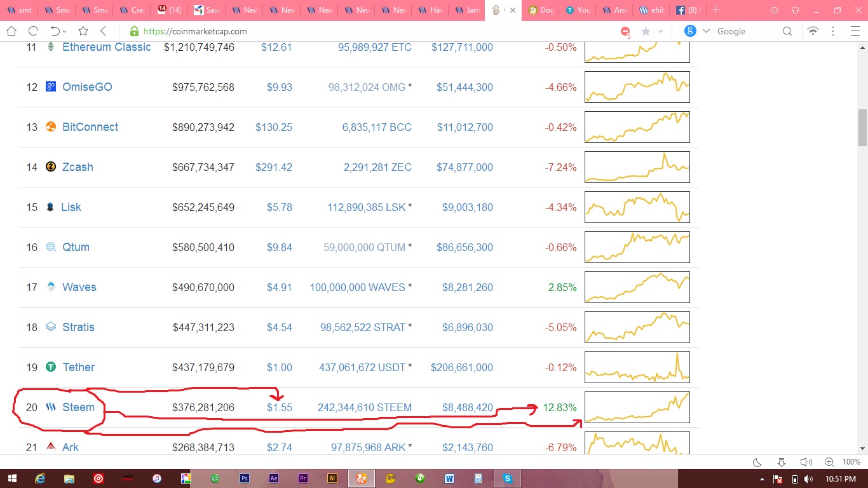The height and width of the screenshot is (488, 868).
Task: Click the zoom level 100% in status bar
Action: click(x=851, y=462)
